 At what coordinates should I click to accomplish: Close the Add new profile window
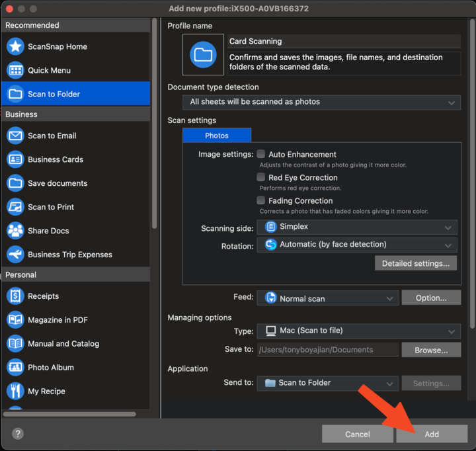(9, 9)
